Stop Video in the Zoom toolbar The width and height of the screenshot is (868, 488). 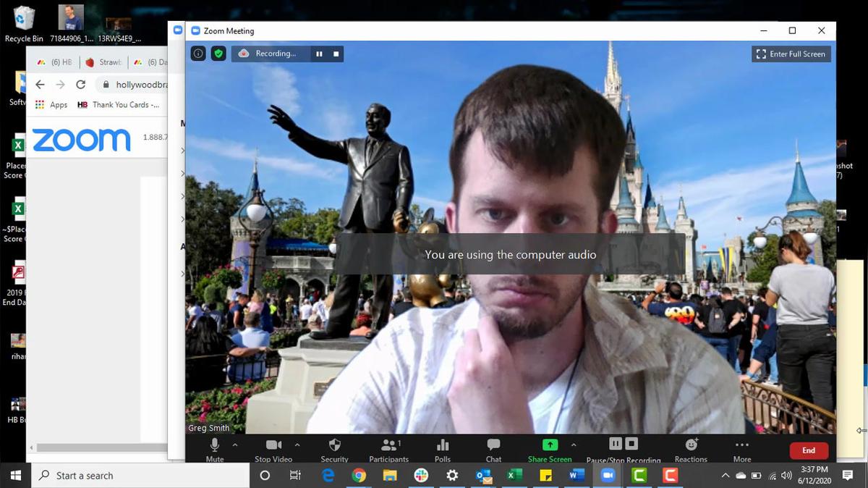(273, 448)
